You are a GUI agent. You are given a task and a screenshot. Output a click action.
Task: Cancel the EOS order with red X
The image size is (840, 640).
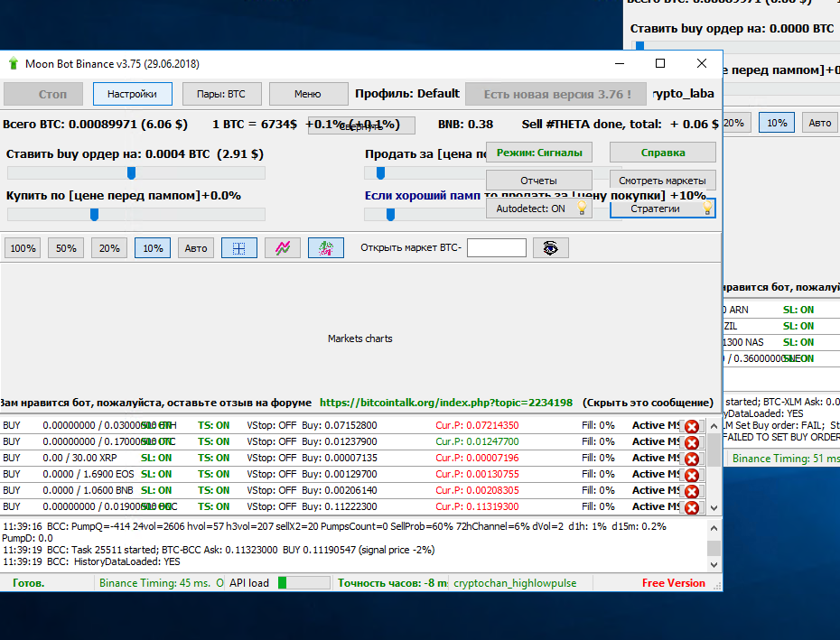point(692,475)
